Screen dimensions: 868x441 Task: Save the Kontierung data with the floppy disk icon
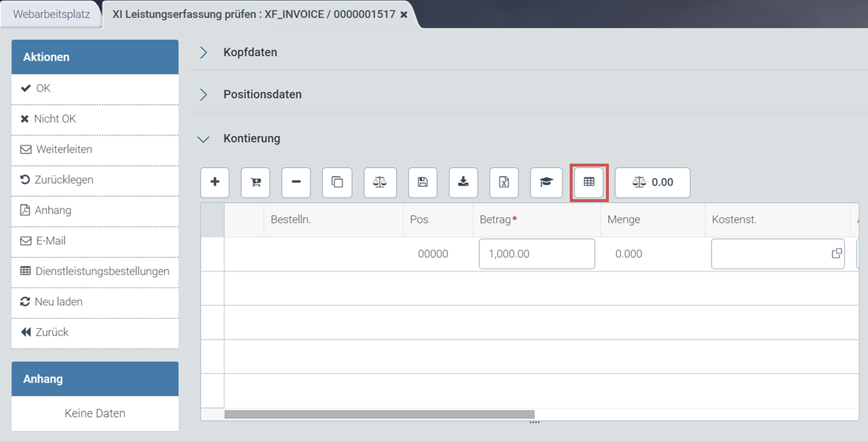(422, 182)
